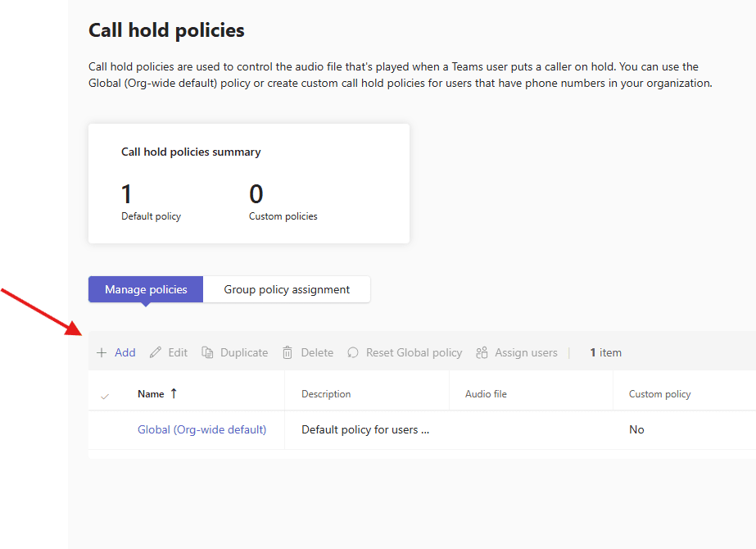
Task: Click the sort arrow beside Name
Action: [174, 393]
